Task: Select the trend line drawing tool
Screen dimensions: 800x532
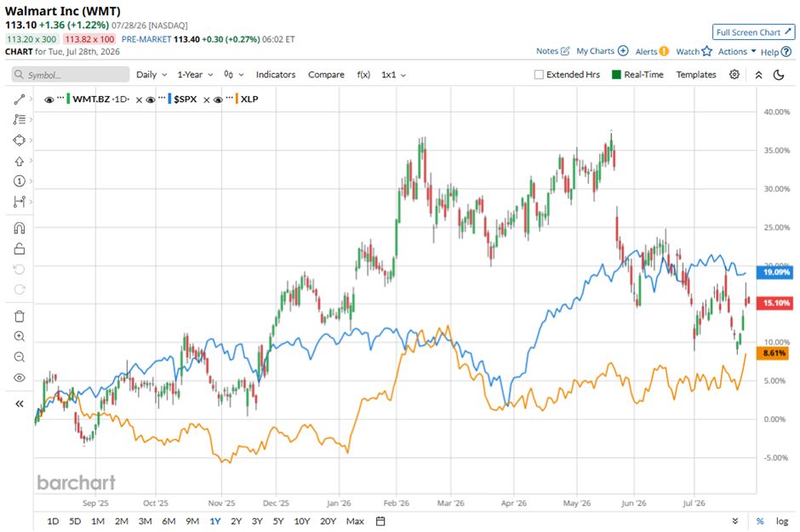Action: [x=20, y=100]
